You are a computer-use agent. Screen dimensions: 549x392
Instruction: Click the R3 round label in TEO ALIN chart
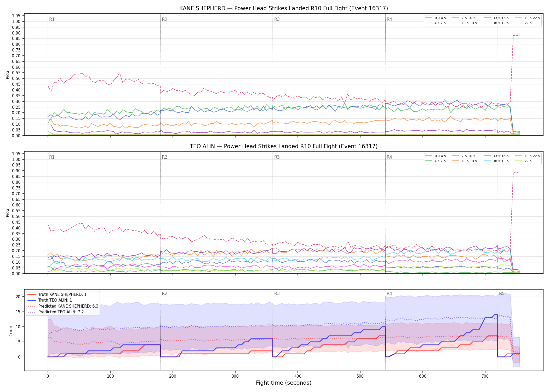coord(277,157)
